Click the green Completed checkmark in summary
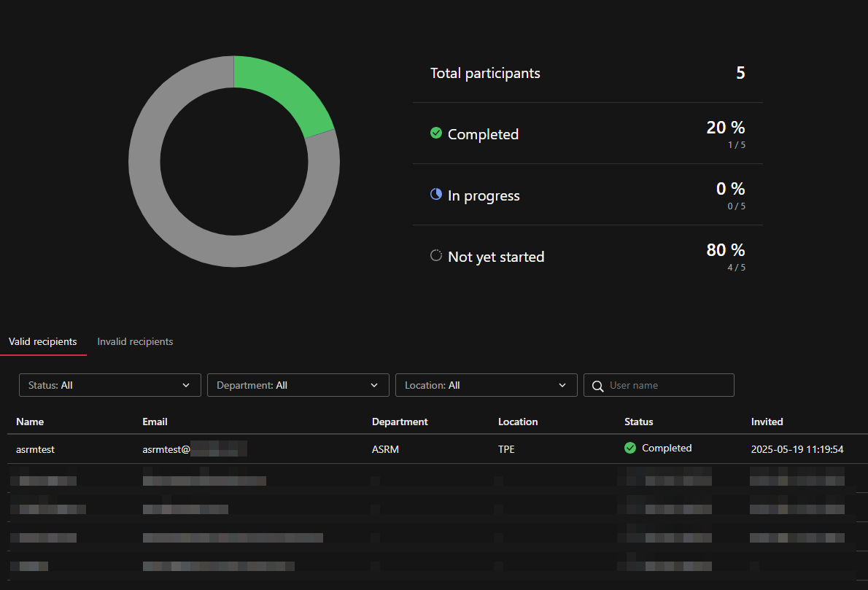The image size is (868, 590). [x=436, y=133]
